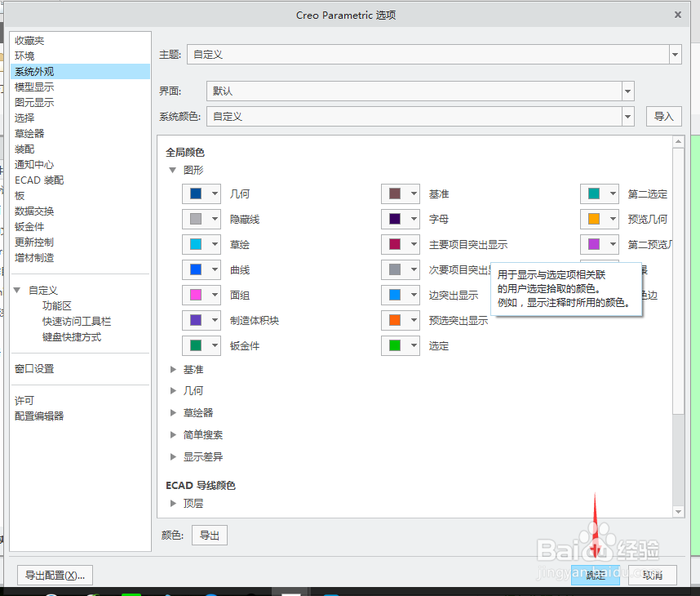Open the 主要项目突出显示 color swatch
The image size is (700, 596).
401,244
